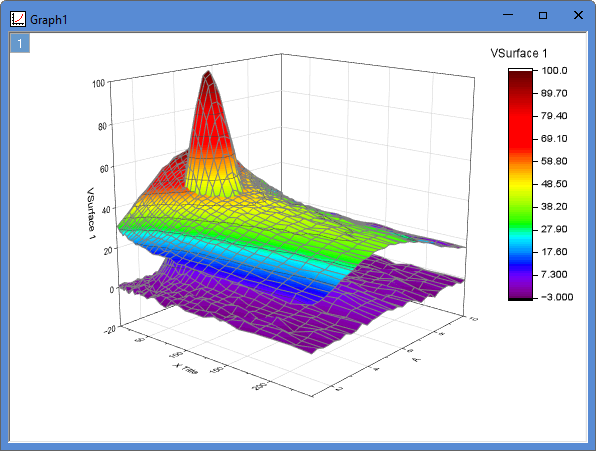Click the Graph1 window icon
The width and height of the screenshot is (596, 451).
tap(18, 19)
